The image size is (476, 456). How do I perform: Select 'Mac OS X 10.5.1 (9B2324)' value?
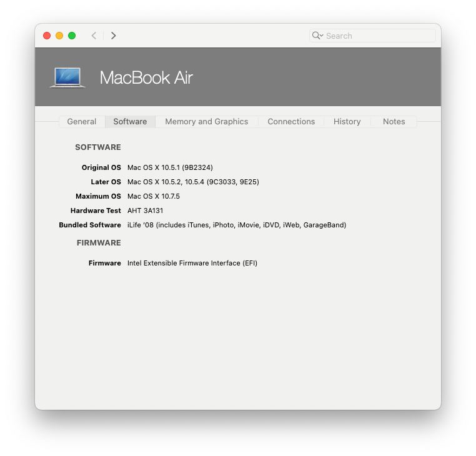point(170,167)
